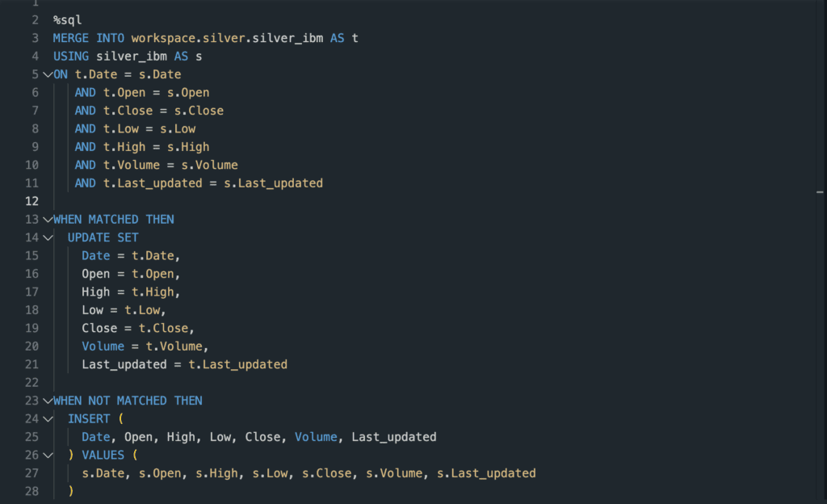Screen dimensions: 827x504
Task: Select line number 12 in gutter
Action: tap(32, 201)
